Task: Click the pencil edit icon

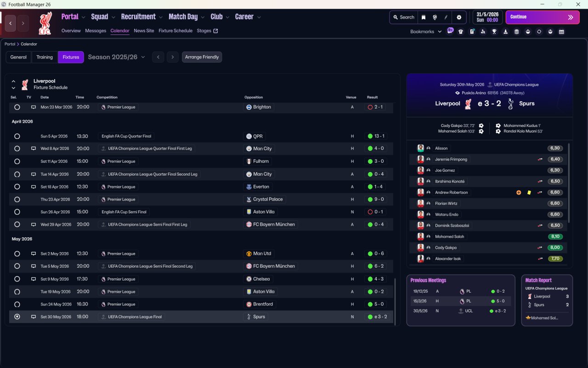Action: 446,17
